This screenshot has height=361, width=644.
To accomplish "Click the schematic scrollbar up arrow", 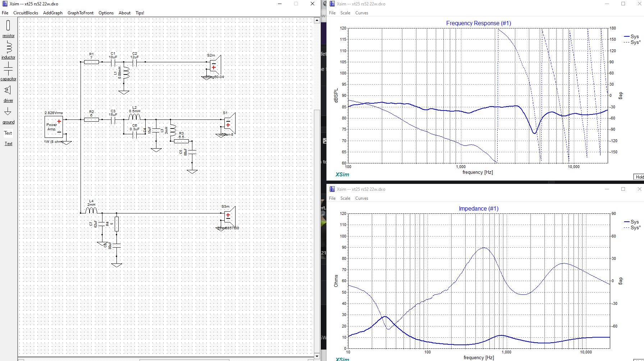I will click(x=317, y=20).
